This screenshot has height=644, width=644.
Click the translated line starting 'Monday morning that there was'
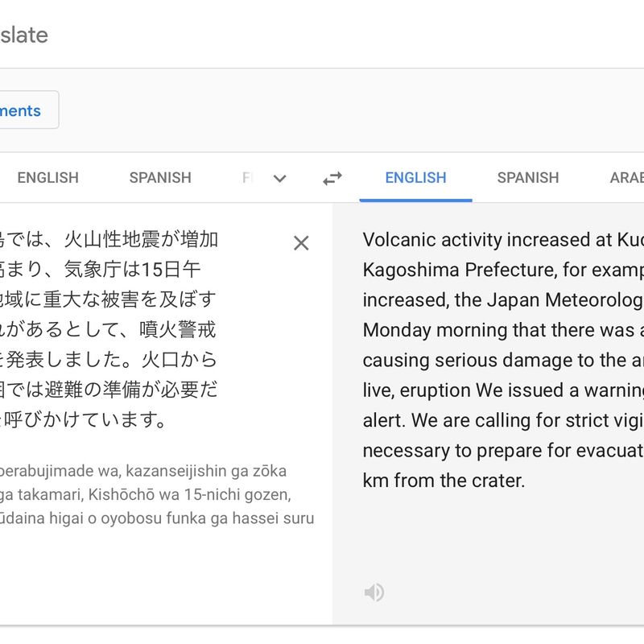[x=503, y=330]
